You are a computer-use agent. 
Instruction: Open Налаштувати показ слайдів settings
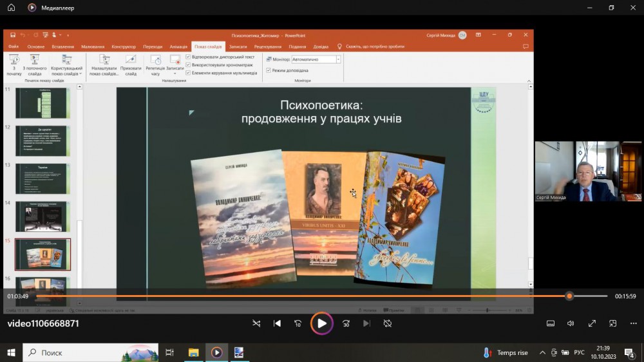(x=104, y=65)
